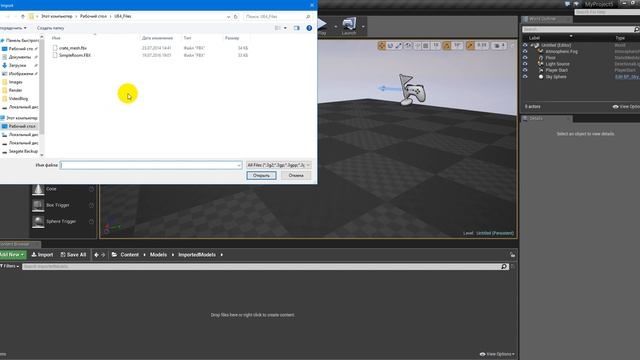Click the dialog help question mark icon
The height and width of the screenshot is (360, 640).
coord(309,28)
